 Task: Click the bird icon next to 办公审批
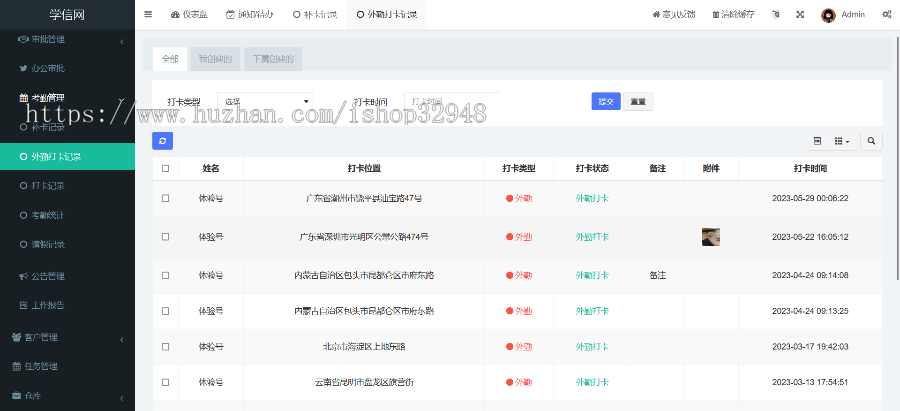(24, 68)
